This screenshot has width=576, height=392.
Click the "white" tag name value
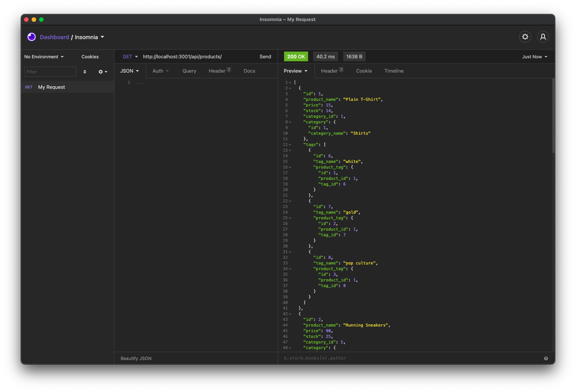352,162
